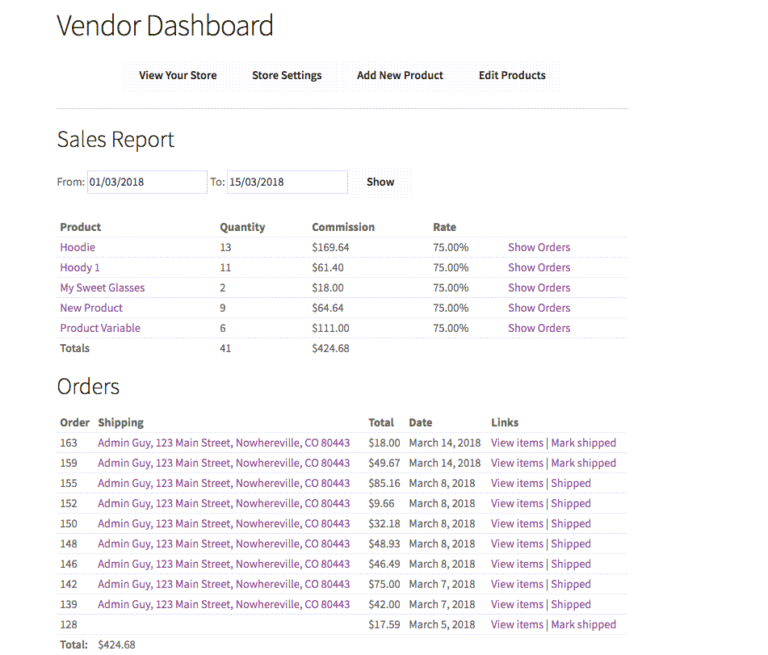The image size is (768, 655).
Task: Click the Shipping column header in Orders
Action: (120, 423)
